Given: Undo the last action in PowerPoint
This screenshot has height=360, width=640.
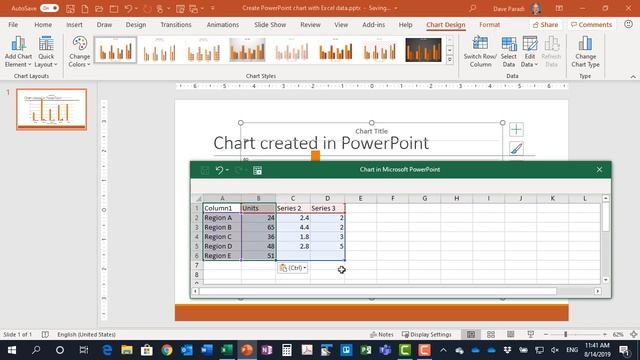Looking at the screenshot, I should tap(128, 8).
